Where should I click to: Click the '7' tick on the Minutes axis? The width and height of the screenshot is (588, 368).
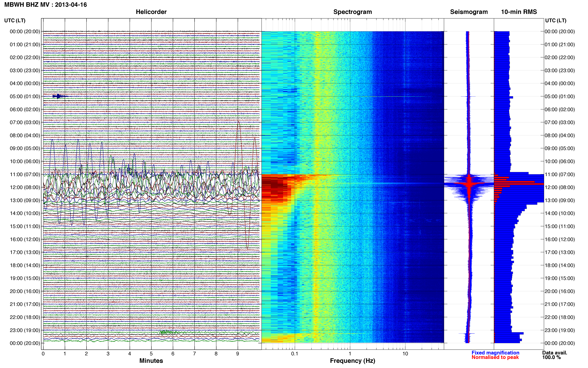click(x=195, y=354)
